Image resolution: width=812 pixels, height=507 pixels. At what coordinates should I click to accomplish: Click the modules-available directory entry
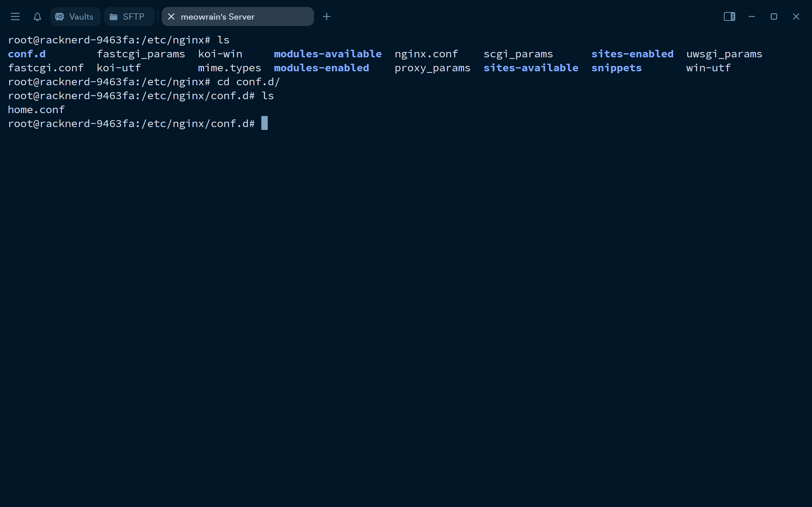coord(327,54)
